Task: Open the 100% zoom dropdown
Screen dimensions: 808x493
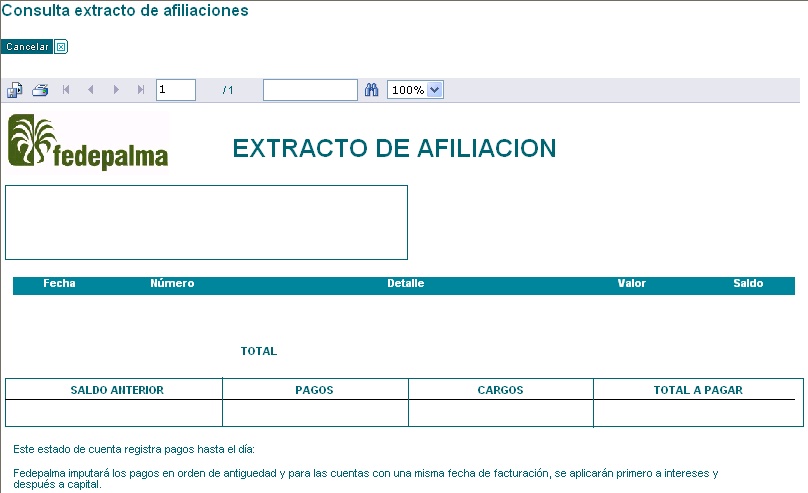Action: [415, 90]
